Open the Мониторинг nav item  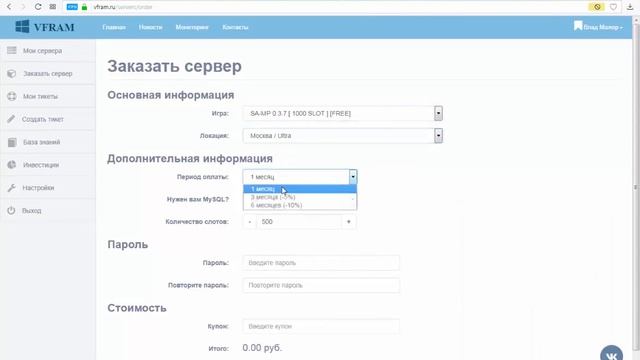click(192, 27)
